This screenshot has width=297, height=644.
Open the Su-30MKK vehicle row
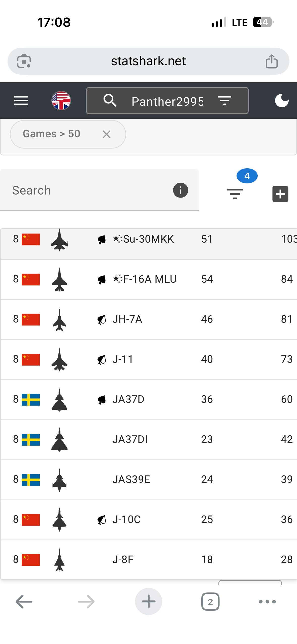click(148, 239)
